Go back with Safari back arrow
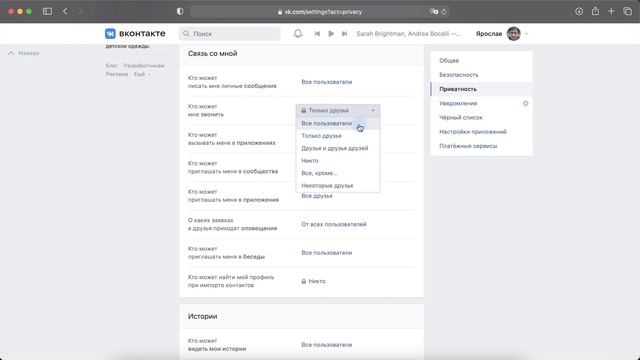Screen dimensions: 640x360 65,11
